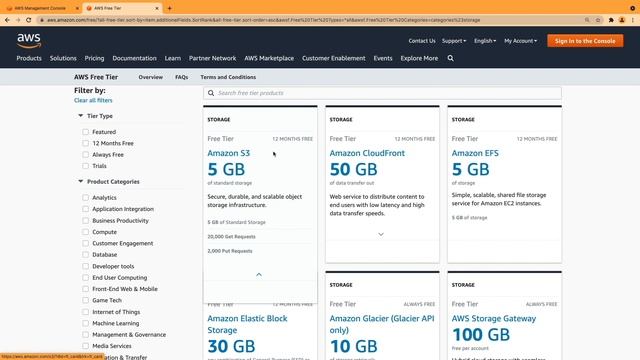The image size is (640, 360).
Task: Open the Amazon CloudFront link
Action: point(367,153)
